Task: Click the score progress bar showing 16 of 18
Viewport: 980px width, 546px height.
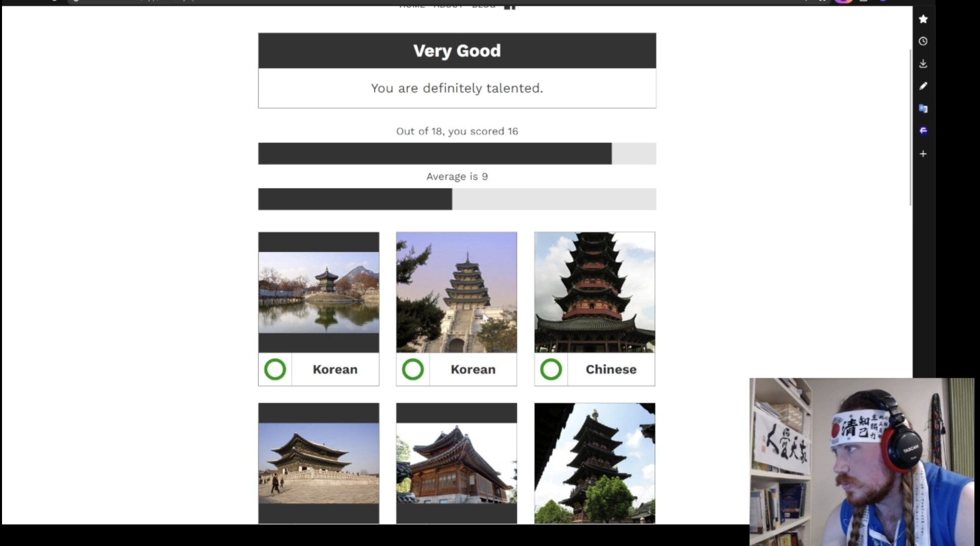Action: click(x=457, y=153)
